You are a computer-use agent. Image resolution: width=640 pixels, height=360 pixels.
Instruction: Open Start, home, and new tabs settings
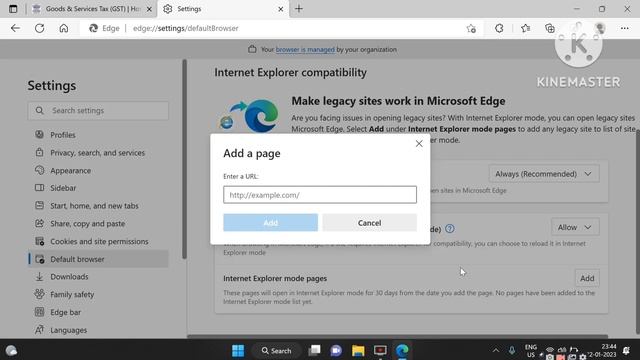[x=98, y=206]
